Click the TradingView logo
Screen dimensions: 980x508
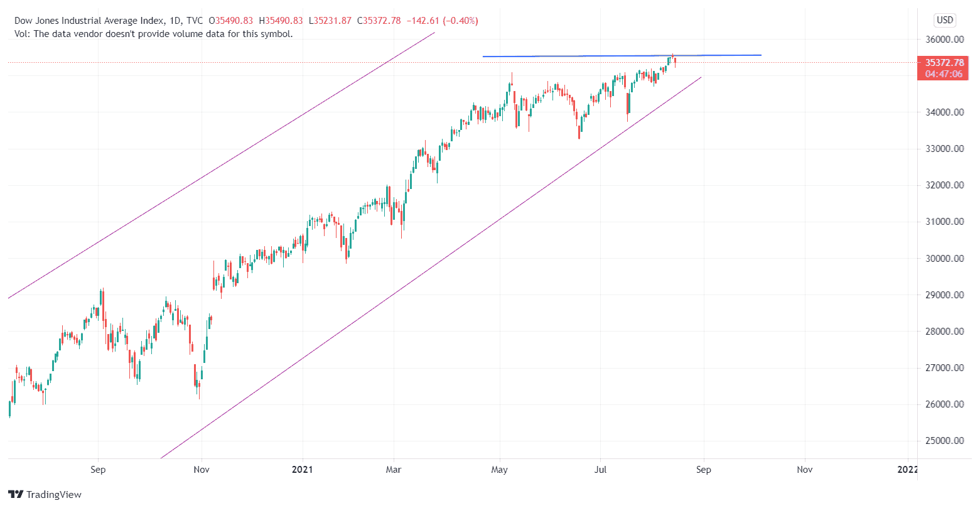pyautogui.click(x=45, y=495)
